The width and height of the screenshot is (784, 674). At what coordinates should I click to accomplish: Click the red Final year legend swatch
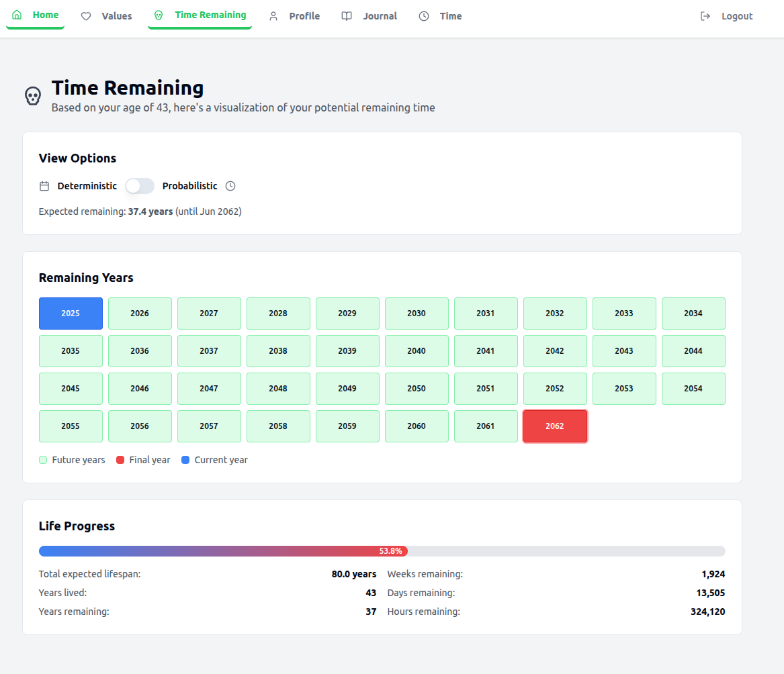pos(120,460)
